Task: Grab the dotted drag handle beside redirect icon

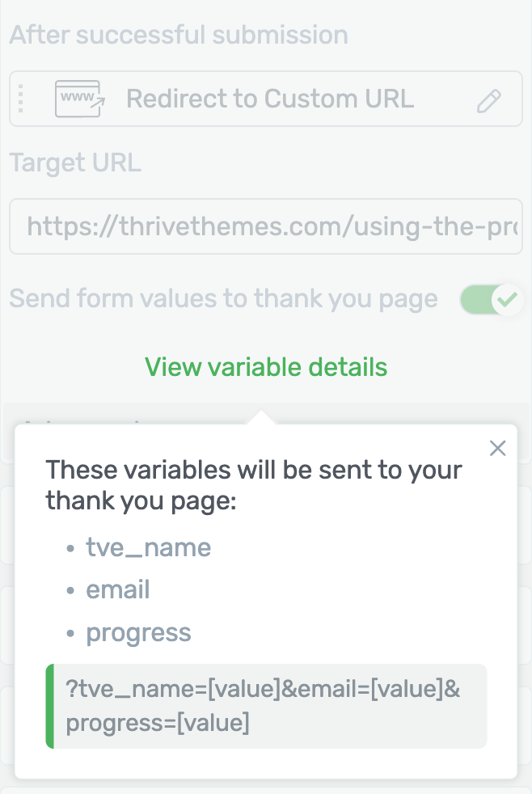Action: 21,99
